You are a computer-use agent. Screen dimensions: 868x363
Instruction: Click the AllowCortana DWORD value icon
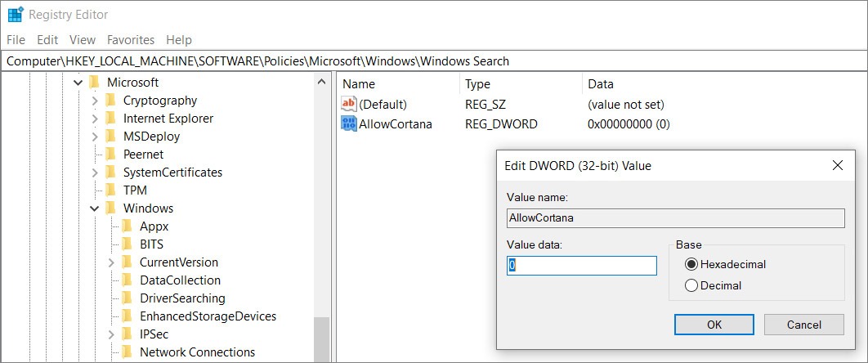pos(349,124)
